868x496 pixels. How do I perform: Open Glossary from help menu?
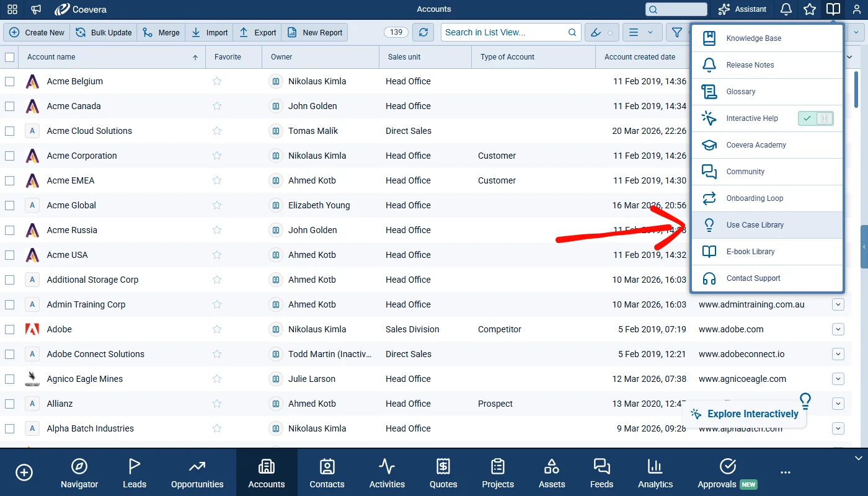(x=768, y=92)
